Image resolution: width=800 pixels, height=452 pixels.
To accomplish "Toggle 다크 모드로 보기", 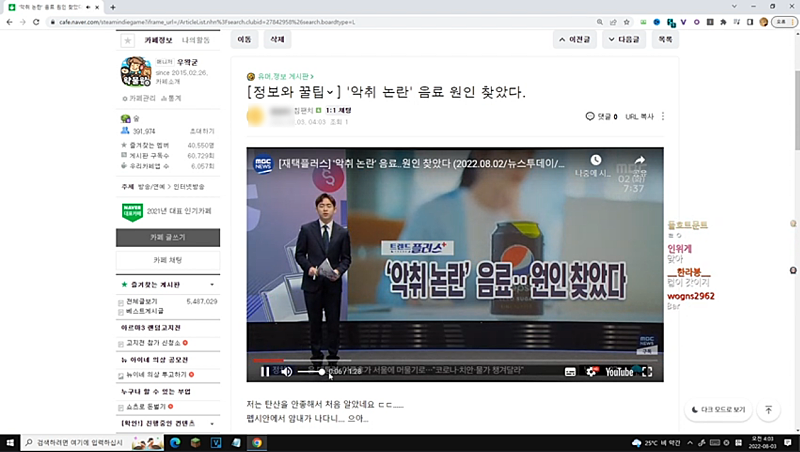I will (x=718, y=410).
